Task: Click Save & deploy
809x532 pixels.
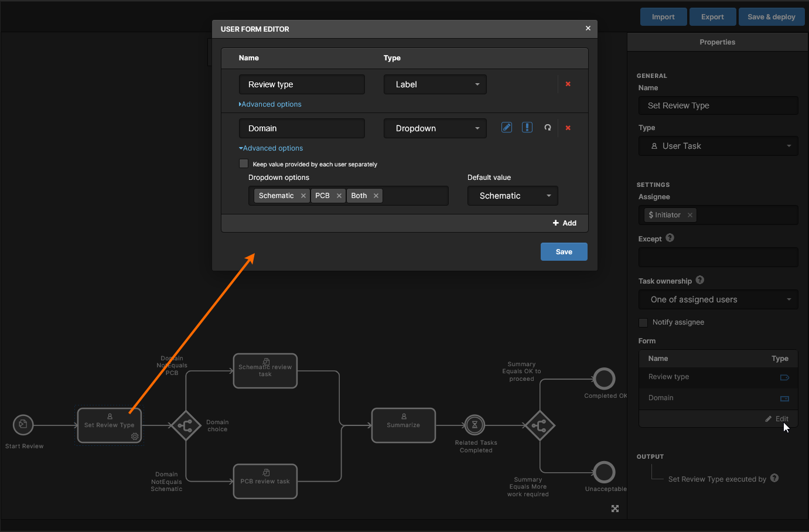Action: point(772,17)
